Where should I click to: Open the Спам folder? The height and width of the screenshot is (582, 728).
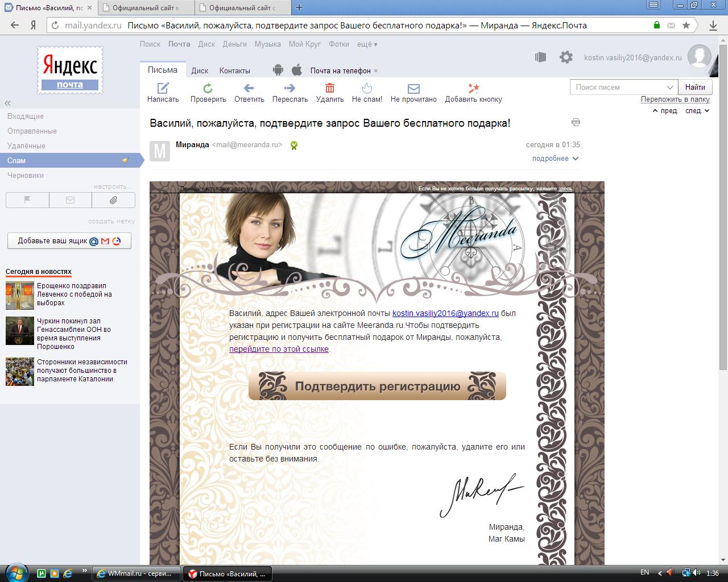pyautogui.click(x=69, y=160)
